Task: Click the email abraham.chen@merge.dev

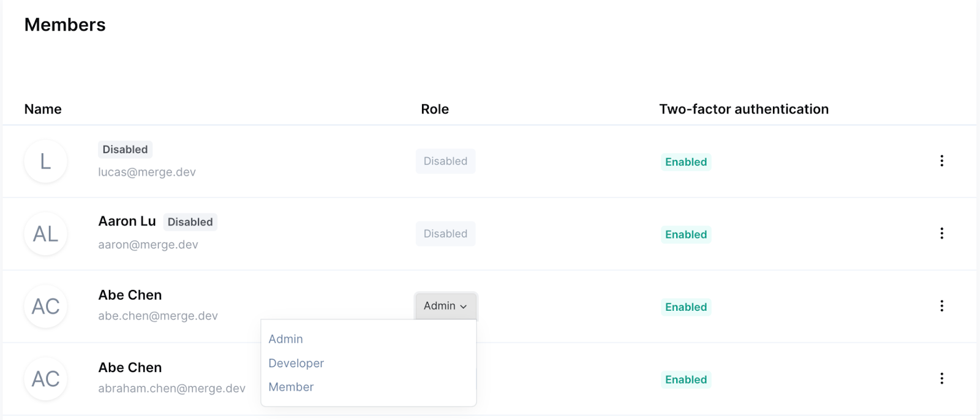Action: point(171,388)
